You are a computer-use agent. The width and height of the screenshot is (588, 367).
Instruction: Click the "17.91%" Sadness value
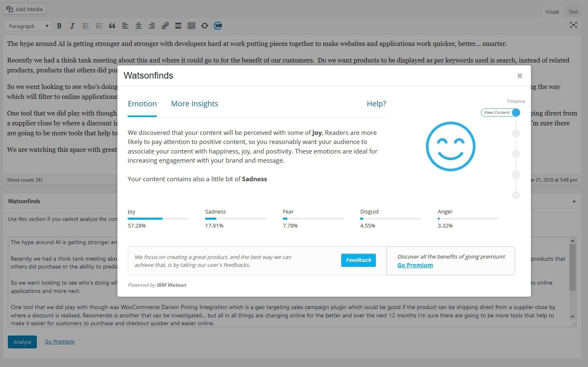click(x=214, y=226)
